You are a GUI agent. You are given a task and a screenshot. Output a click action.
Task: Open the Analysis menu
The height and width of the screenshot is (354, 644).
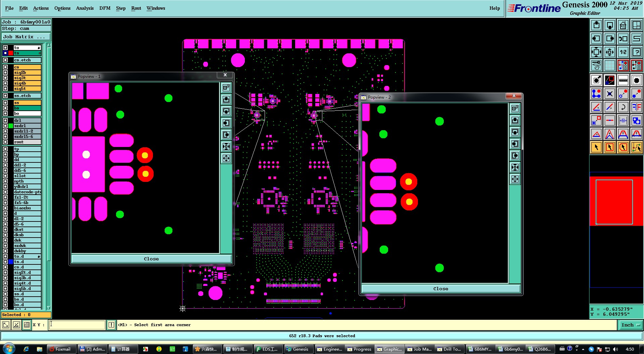[85, 8]
